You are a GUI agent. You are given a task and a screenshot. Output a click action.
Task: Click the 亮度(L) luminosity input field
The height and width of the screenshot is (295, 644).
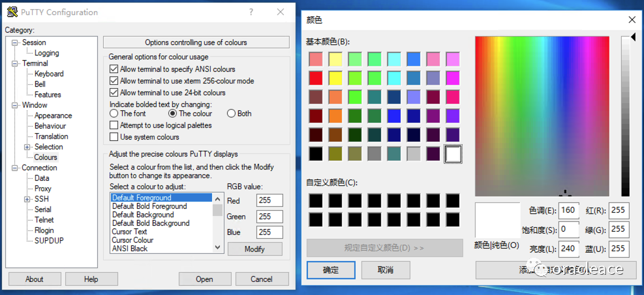(x=568, y=249)
